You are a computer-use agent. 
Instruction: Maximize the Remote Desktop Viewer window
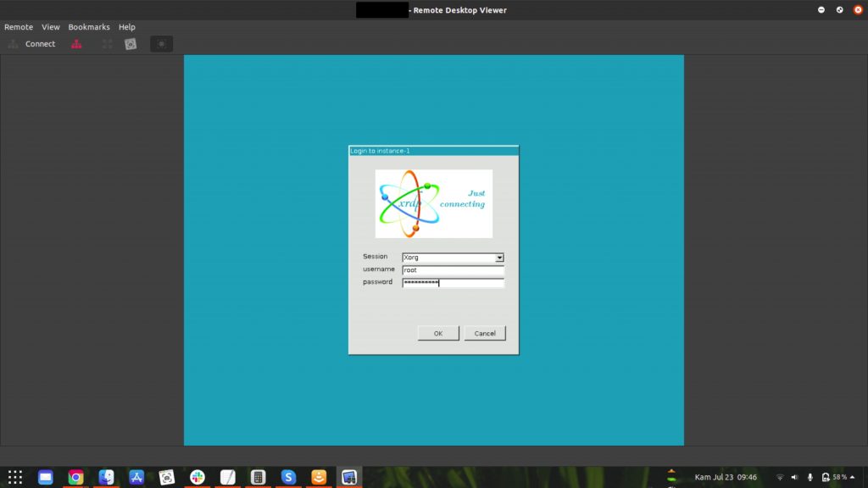(839, 10)
